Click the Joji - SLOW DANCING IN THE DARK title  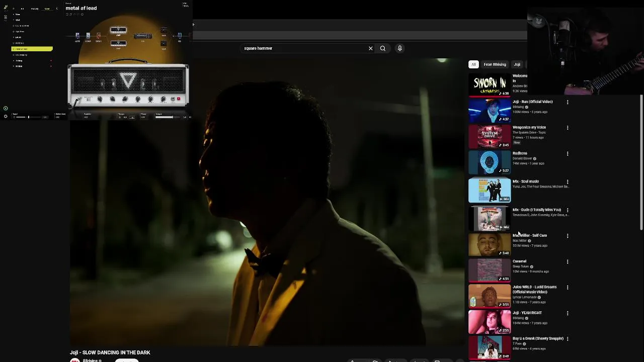tap(110, 352)
